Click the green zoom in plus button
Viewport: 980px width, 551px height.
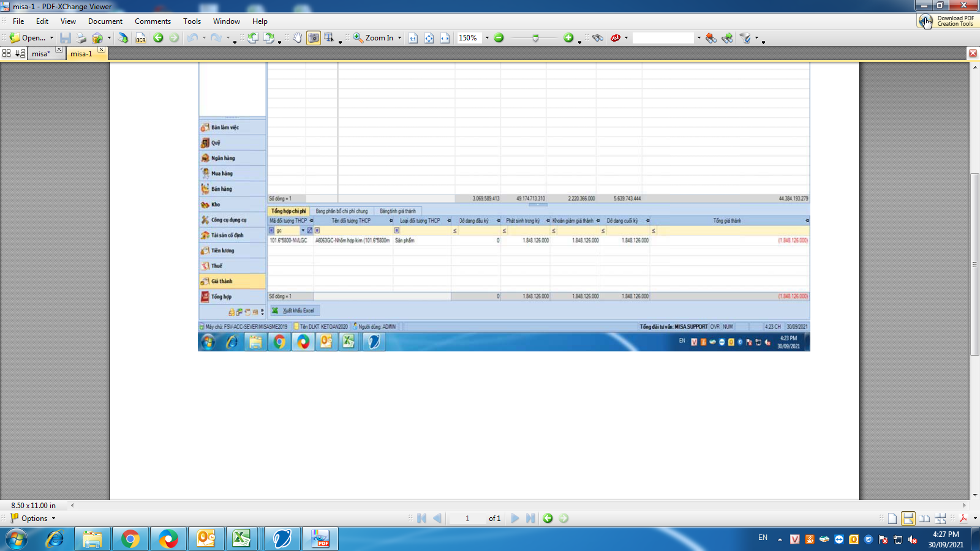coord(568,38)
